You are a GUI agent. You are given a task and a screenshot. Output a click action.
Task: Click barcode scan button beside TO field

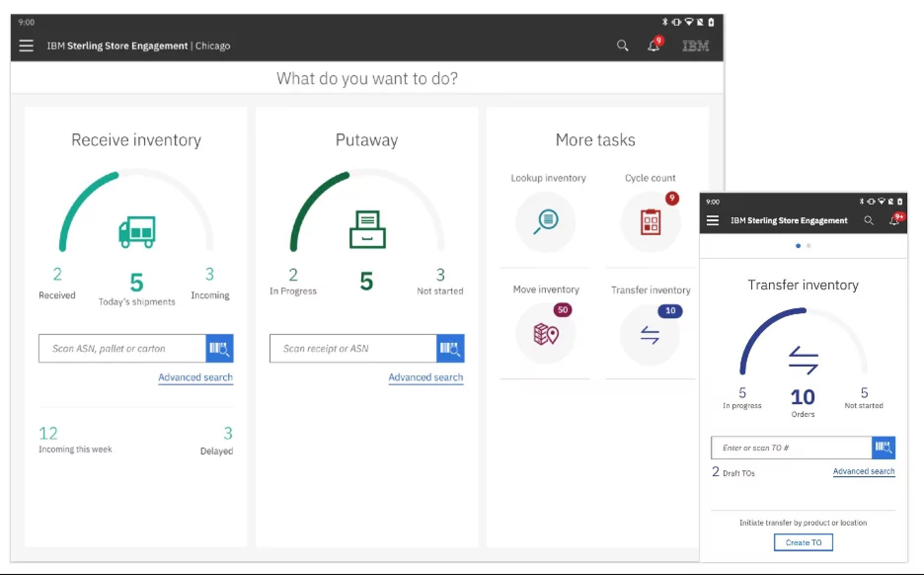point(883,448)
